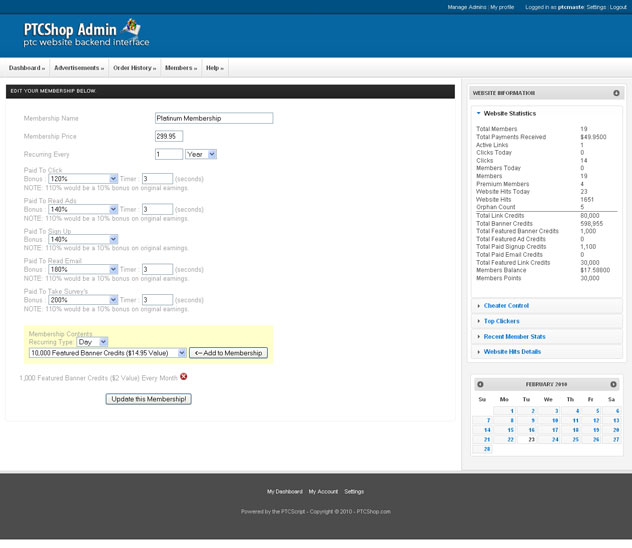This screenshot has height=548, width=632.
Task: Click the Update this Membership button
Action: point(148,399)
